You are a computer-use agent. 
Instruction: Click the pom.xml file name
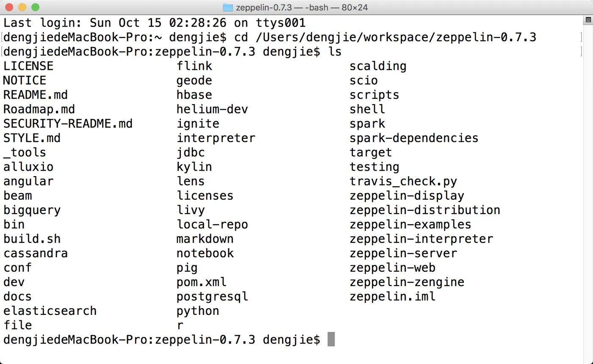202,282
